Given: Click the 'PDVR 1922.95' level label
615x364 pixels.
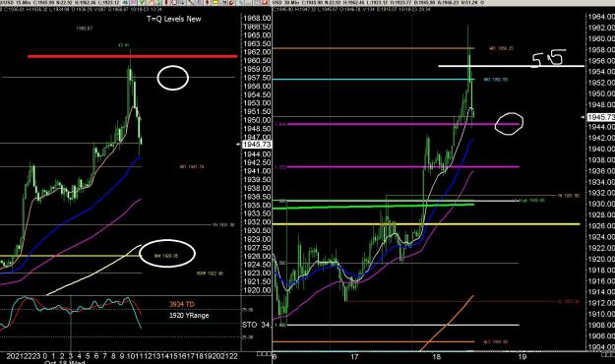Looking at the screenshot, I should 210,273.
